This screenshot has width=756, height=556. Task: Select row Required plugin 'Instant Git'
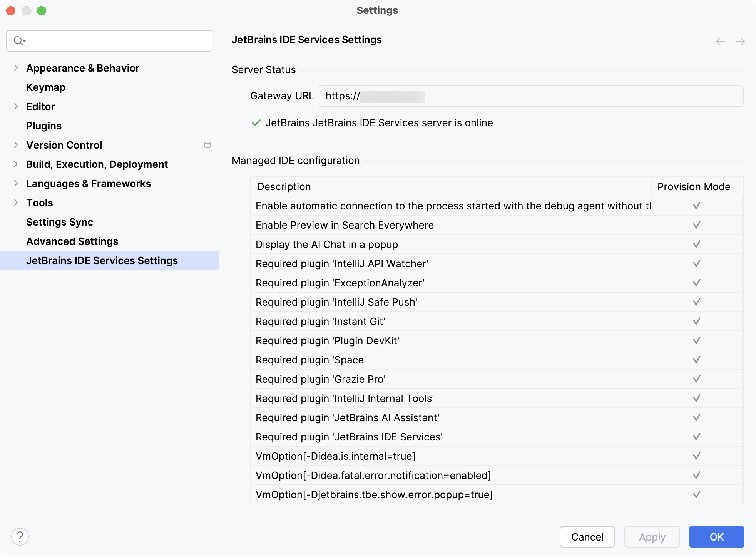(497, 321)
